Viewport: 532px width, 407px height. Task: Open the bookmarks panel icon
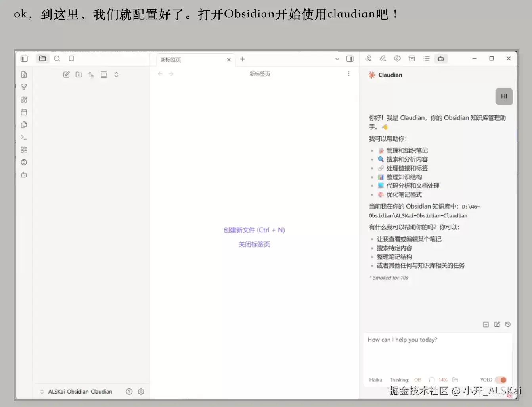(71, 59)
